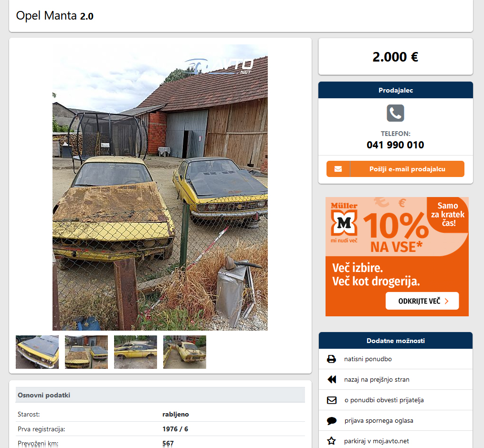
Task: Choose parkiraj v moj.avto.net
Action: pyautogui.click(x=376, y=441)
